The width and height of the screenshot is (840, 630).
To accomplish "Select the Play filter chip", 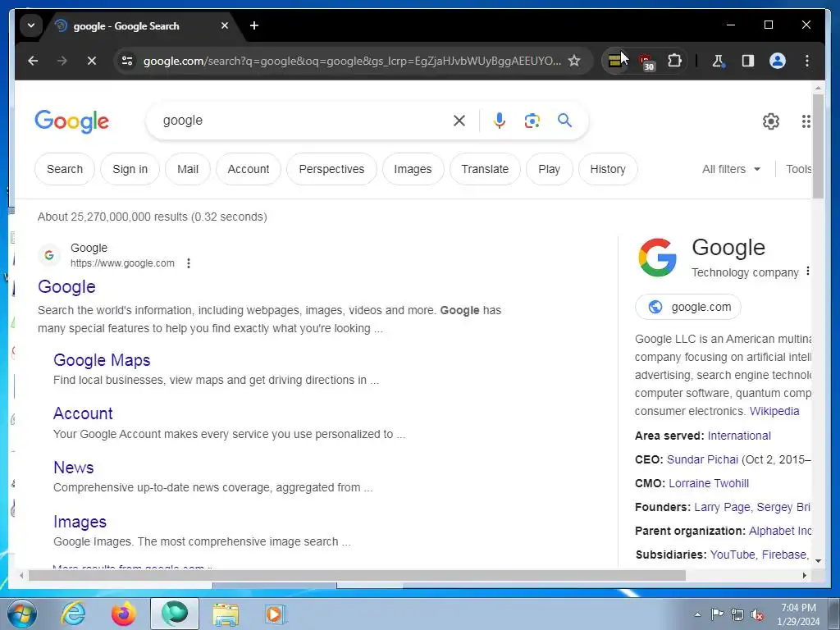I will coord(549,169).
